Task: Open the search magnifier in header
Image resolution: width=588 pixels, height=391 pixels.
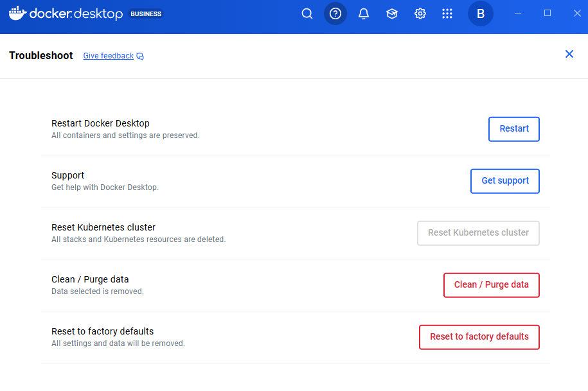Action: coord(307,13)
